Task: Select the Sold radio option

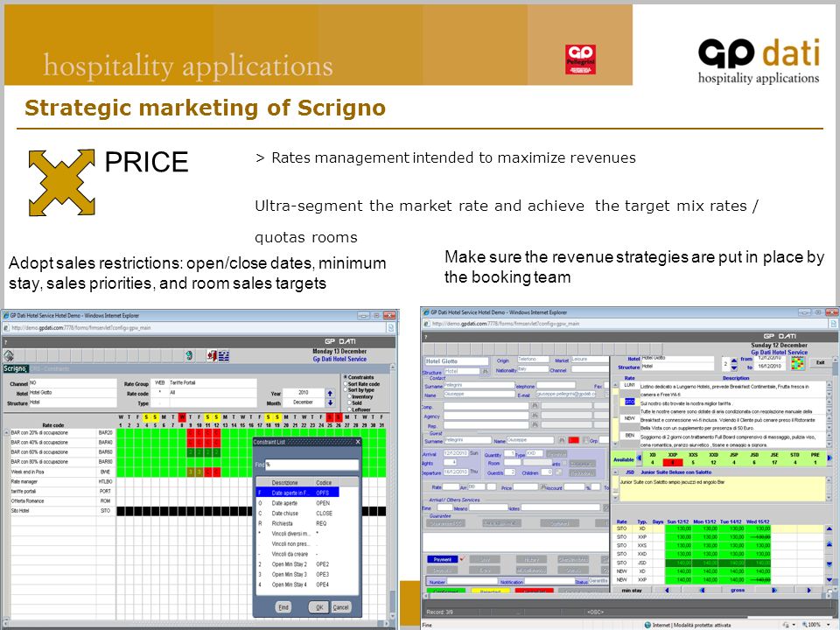Action: tap(349, 402)
